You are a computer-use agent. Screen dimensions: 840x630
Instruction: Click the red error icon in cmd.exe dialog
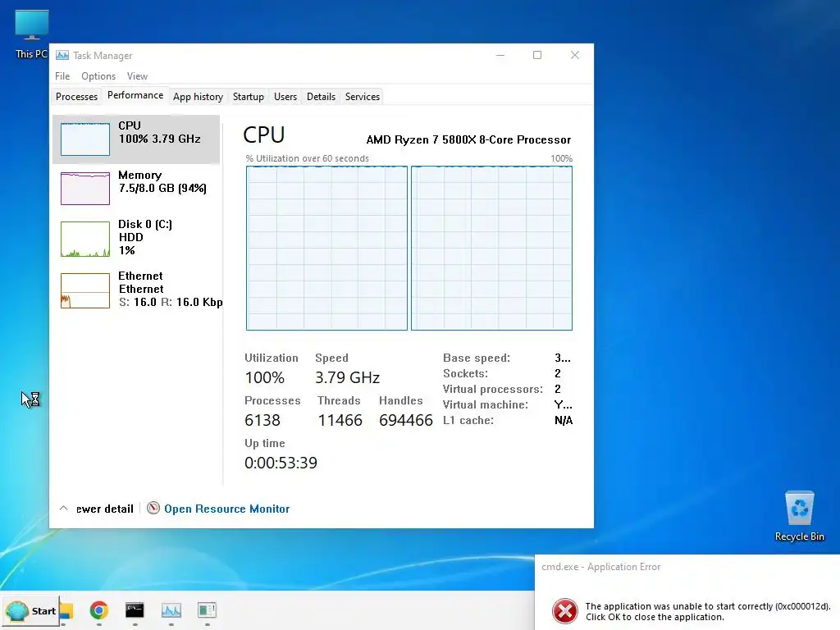tap(565, 611)
